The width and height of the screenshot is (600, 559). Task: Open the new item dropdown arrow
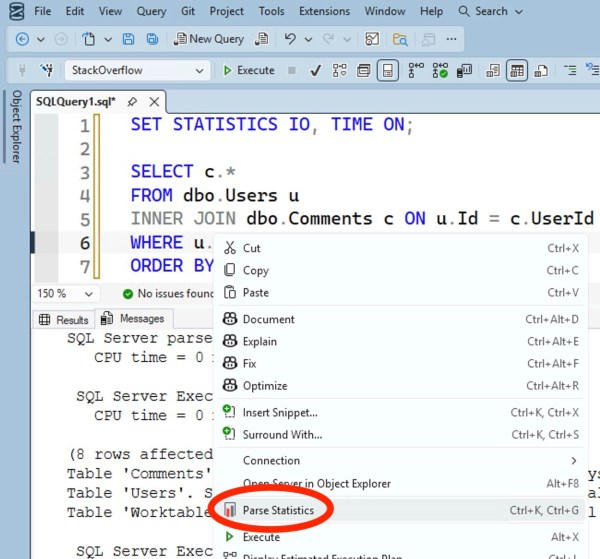[108, 39]
